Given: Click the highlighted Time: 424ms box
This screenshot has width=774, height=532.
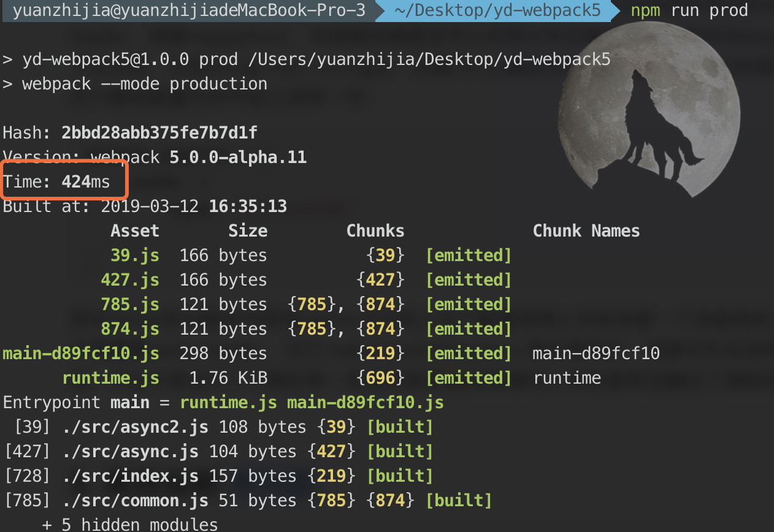Looking at the screenshot, I should pyautogui.click(x=64, y=180).
